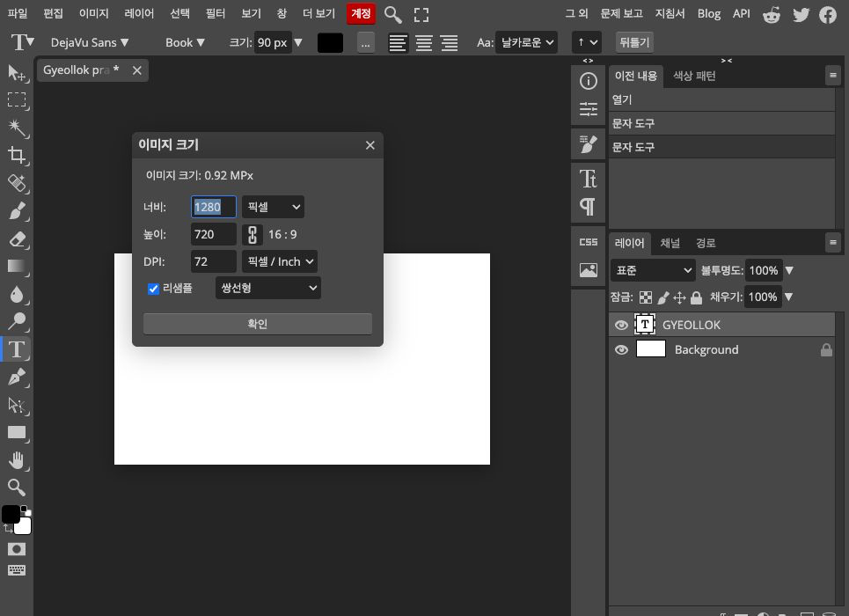Click the black text color swatch
Viewport: 849px width, 616px height.
pyautogui.click(x=330, y=42)
